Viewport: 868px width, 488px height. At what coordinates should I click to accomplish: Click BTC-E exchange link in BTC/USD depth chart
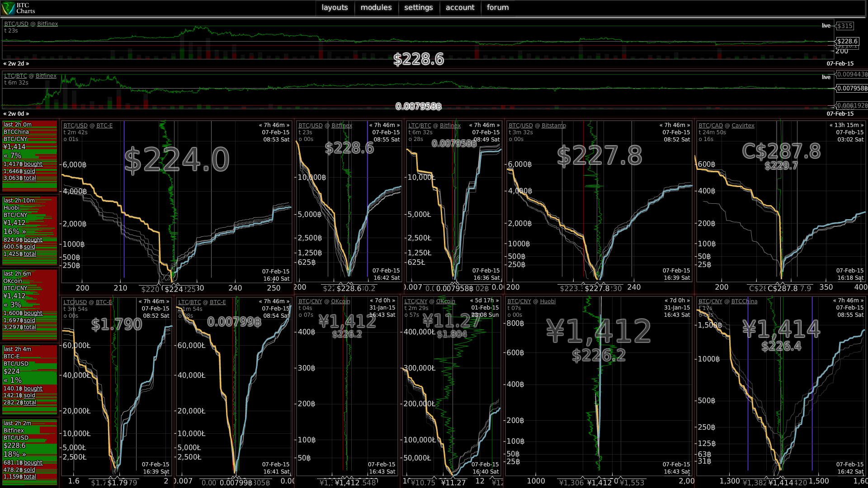104,126
